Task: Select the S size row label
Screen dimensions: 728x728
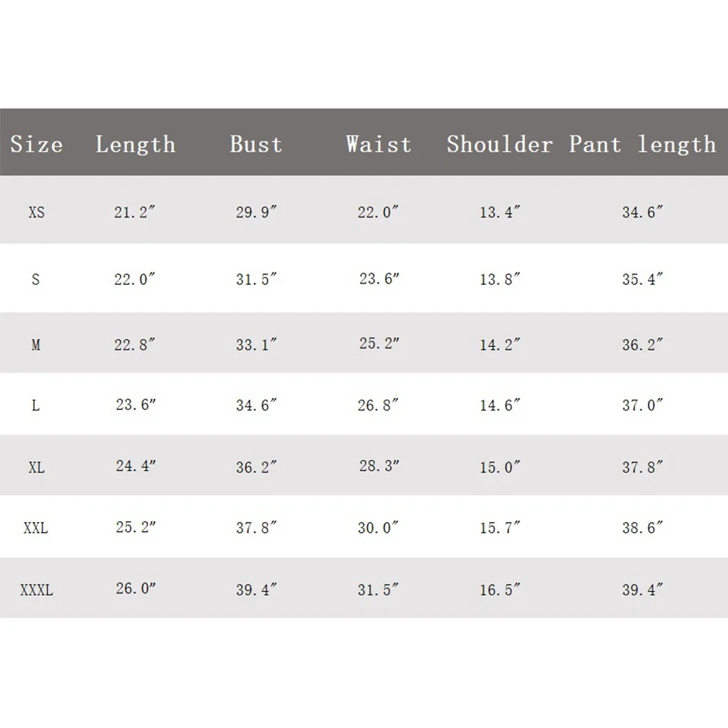Action: (x=36, y=280)
